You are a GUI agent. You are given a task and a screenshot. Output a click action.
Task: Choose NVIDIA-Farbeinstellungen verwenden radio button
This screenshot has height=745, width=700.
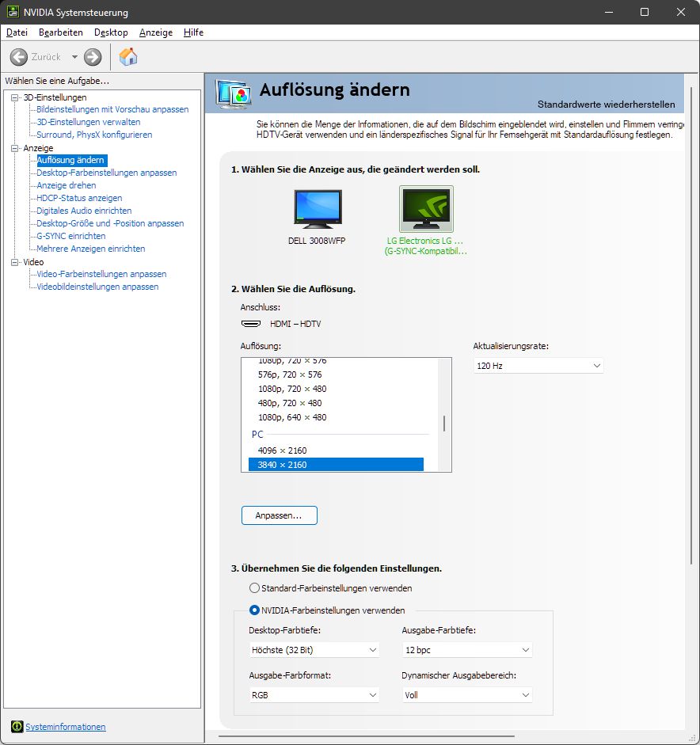pyautogui.click(x=254, y=610)
